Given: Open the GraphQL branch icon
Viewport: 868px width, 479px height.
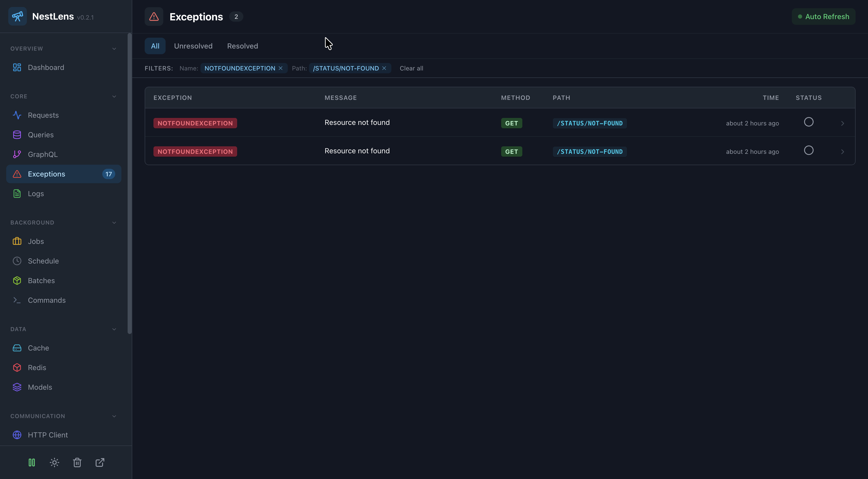Looking at the screenshot, I should (x=17, y=155).
